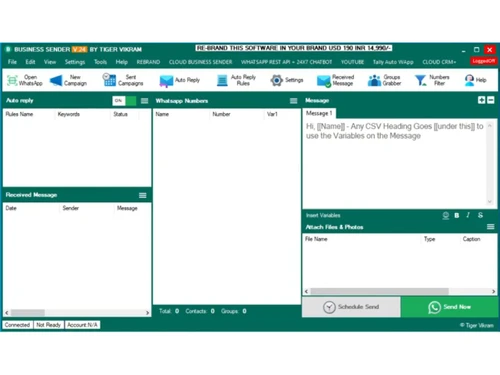This screenshot has height=375, width=500.
Task: Click the Connected status indicator
Action: pos(17,325)
